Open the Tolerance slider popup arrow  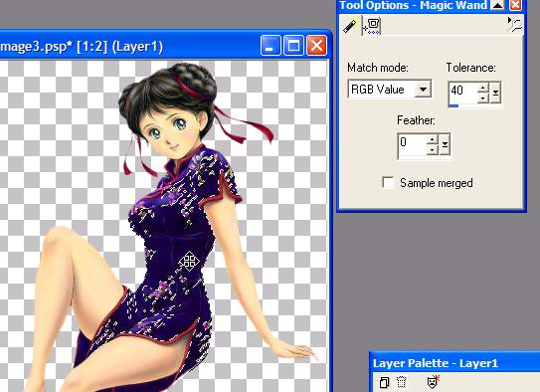(495, 93)
